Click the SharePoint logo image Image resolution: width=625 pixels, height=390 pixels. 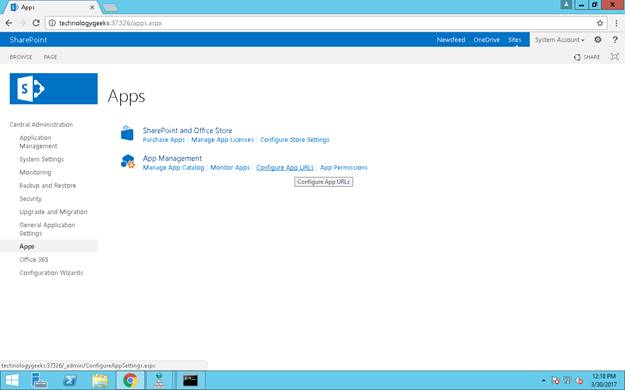tap(53, 89)
